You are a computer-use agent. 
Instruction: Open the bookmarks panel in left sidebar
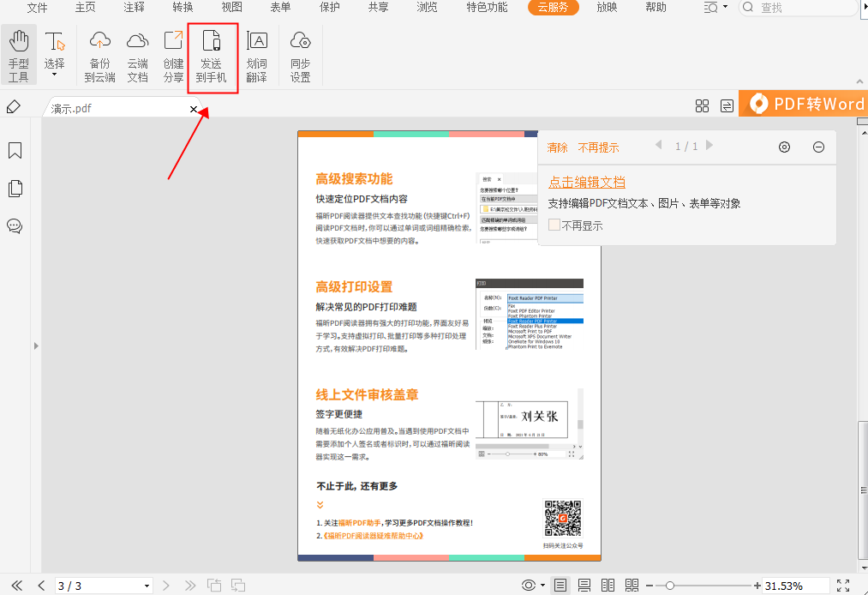[x=15, y=150]
